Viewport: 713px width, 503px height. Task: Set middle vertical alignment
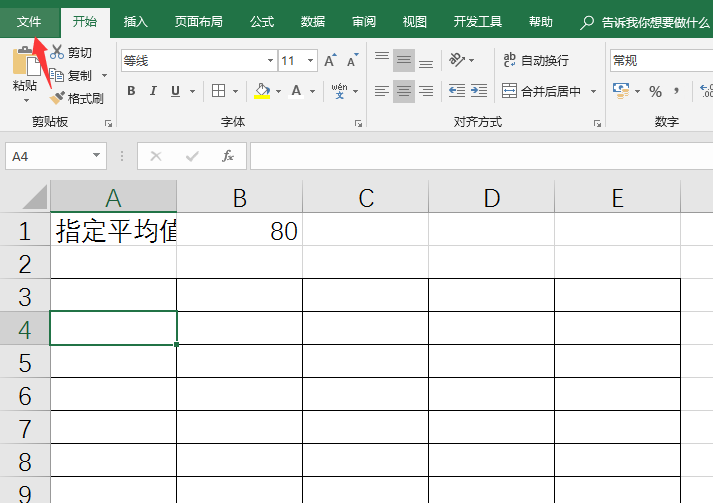coord(404,60)
